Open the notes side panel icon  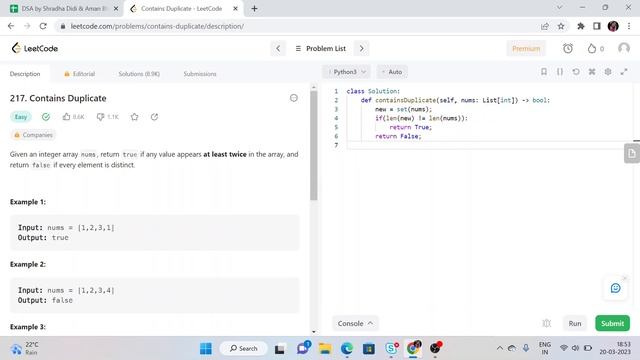pos(631,153)
